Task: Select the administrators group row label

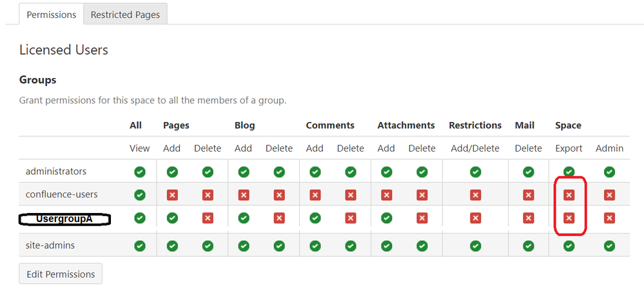Action: click(x=55, y=172)
